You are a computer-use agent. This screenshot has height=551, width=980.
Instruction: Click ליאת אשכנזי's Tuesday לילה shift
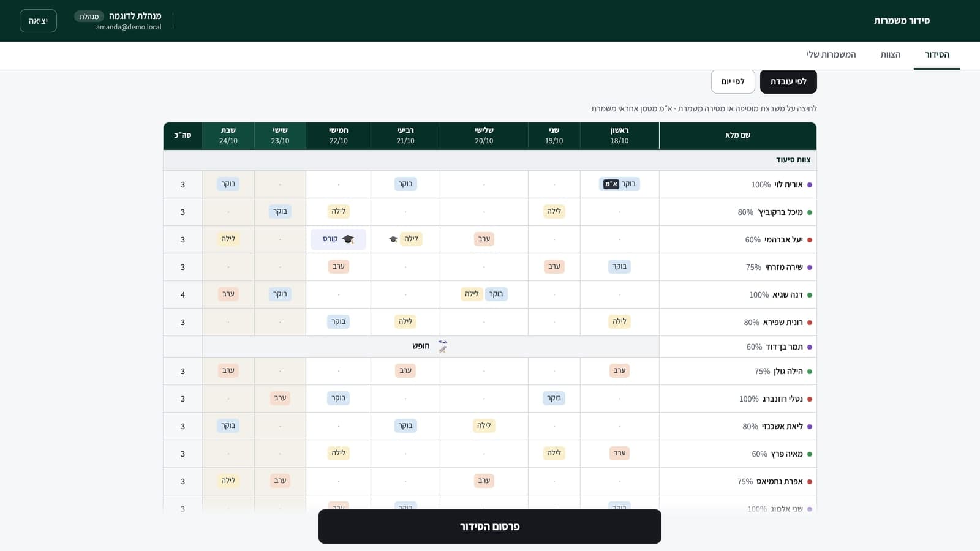click(x=484, y=425)
